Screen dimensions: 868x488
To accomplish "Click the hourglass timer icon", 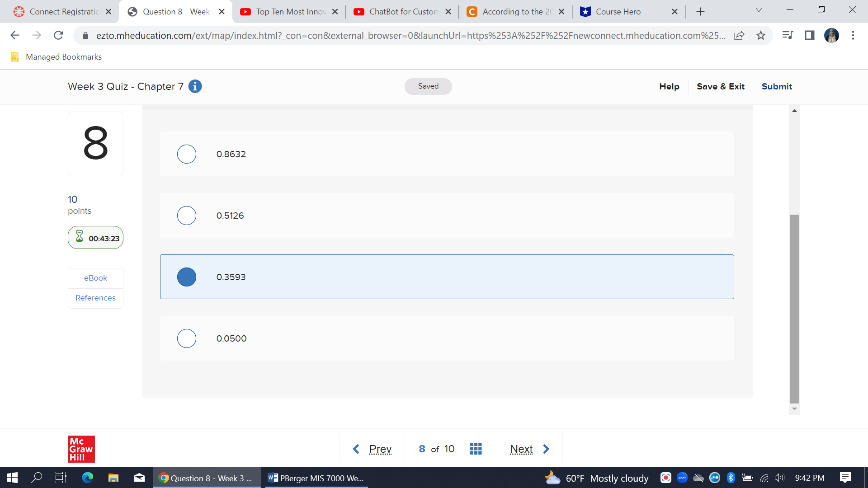I will [80, 237].
